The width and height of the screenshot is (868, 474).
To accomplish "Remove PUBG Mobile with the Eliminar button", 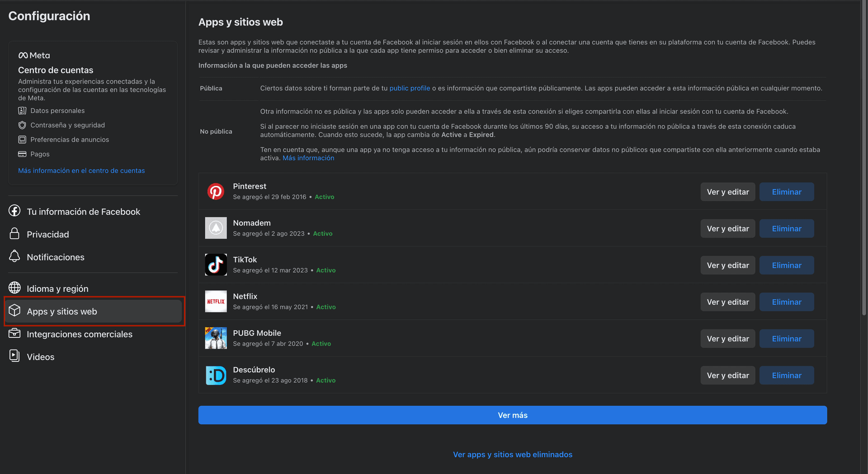I will point(787,339).
